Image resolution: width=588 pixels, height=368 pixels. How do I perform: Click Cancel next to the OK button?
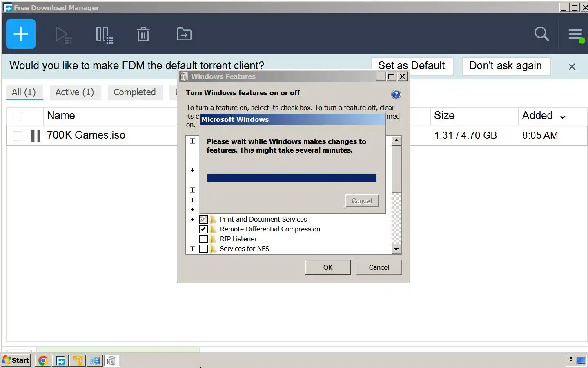point(379,267)
